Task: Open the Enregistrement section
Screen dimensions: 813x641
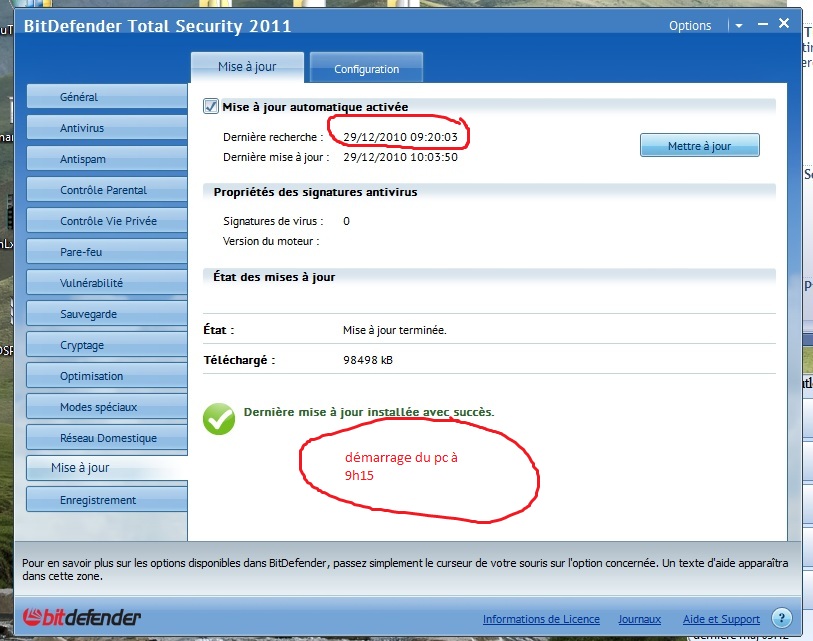Action: tap(107, 500)
